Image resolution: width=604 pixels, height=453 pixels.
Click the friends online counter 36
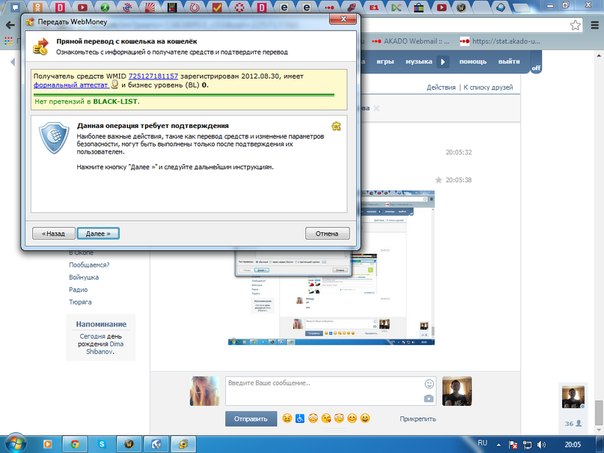click(x=573, y=423)
